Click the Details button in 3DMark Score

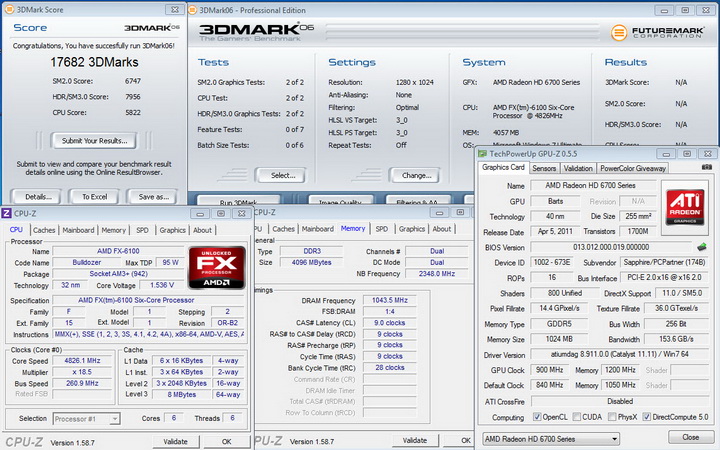pyautogui.click(x=38, y=197)
